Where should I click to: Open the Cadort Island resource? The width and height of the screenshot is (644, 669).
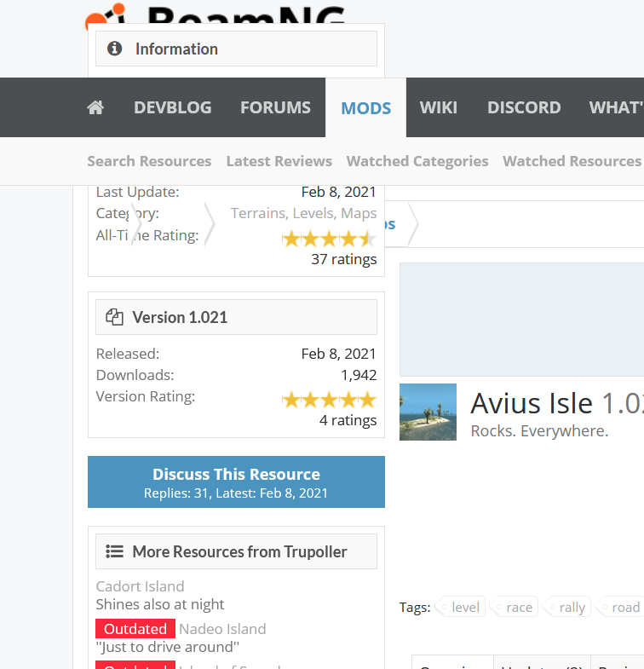click(140, 586)
